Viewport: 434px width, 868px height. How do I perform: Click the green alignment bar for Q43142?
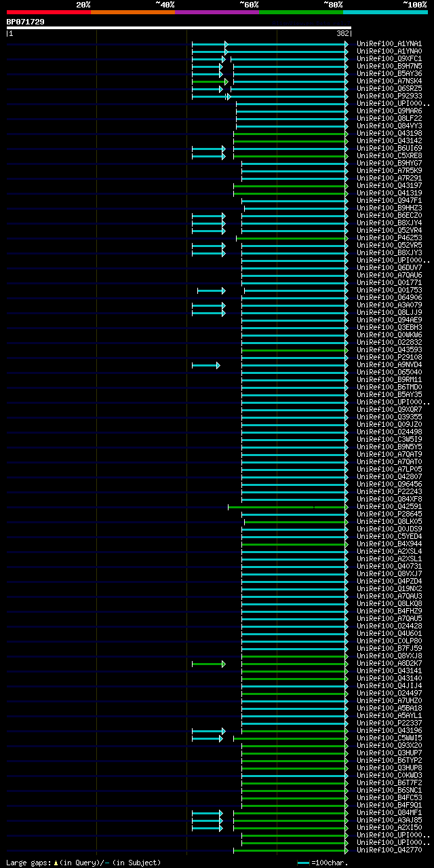click(291, 141)
